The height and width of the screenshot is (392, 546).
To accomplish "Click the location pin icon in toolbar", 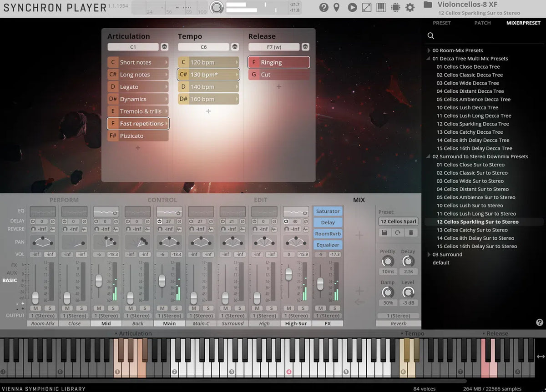I will (337, 7).
